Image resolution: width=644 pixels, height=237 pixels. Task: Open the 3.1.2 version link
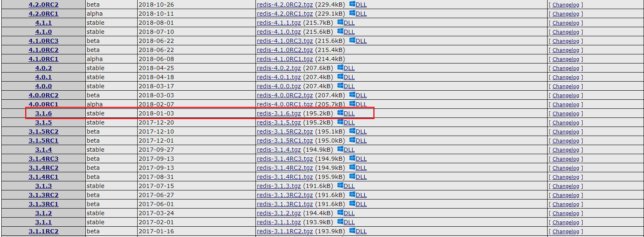coord(43,213)
